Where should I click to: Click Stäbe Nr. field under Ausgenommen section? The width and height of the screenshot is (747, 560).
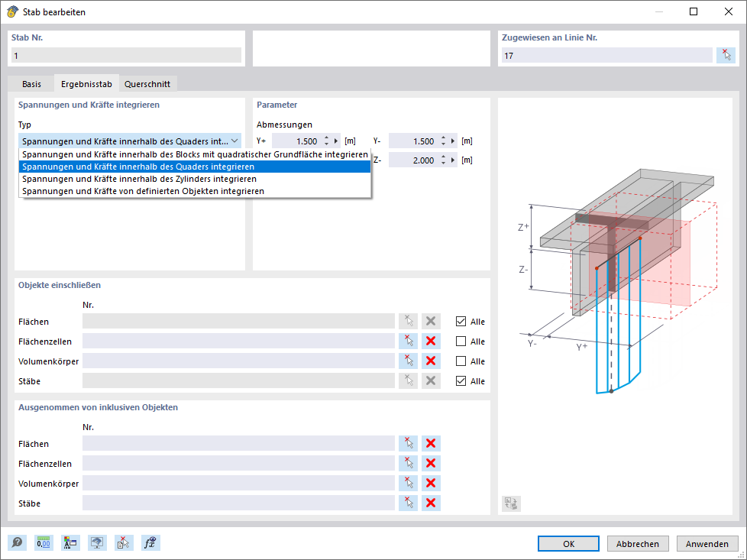(x=238, y=503)
